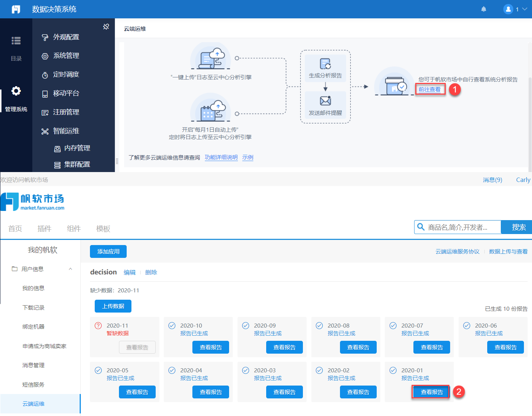This screenshot has height=416, width=532.
Task: Expand the user account dropdown arrow
Action: 525,9
